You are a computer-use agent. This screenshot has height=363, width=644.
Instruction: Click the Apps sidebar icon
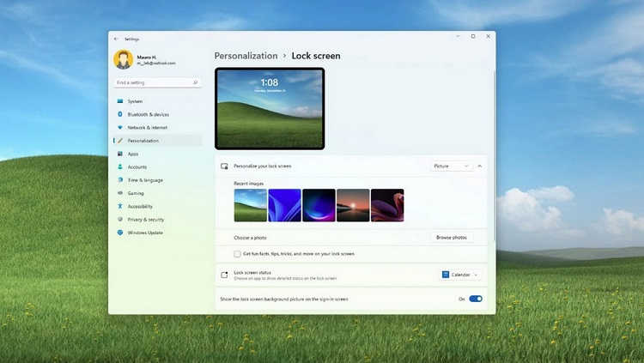[120, 154]
